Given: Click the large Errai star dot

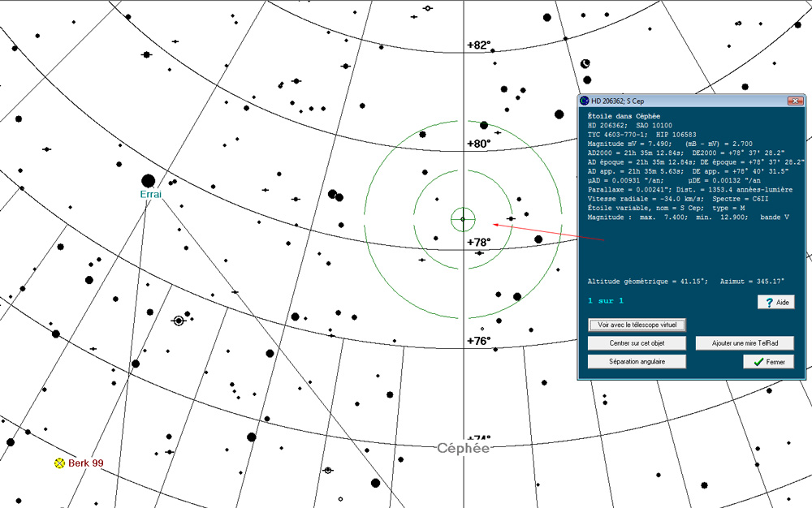Looking at the screenshot, I should pos(148,181).
